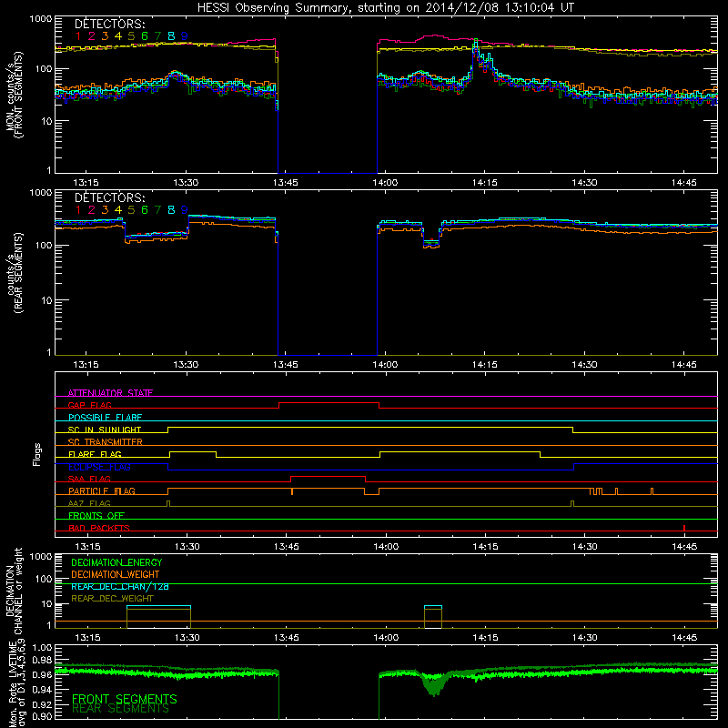Click the FRONT SEGMENTS livetime legend
Image resolution: width=728 pixels, height=728 pixels.
click(x=125, y=699)
